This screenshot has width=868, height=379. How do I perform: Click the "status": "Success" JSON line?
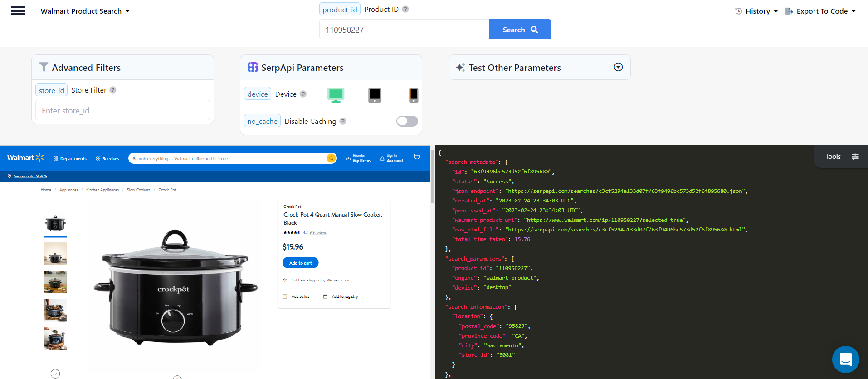point(483,182)
